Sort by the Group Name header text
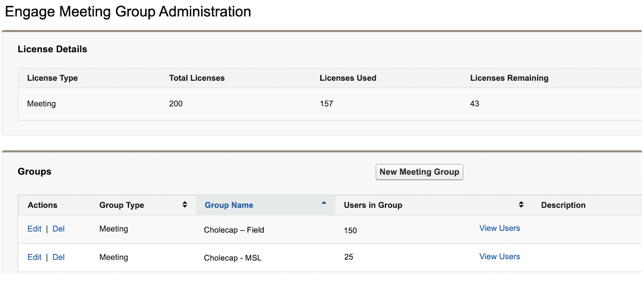644x281 pixels. [x=229, y=205]
